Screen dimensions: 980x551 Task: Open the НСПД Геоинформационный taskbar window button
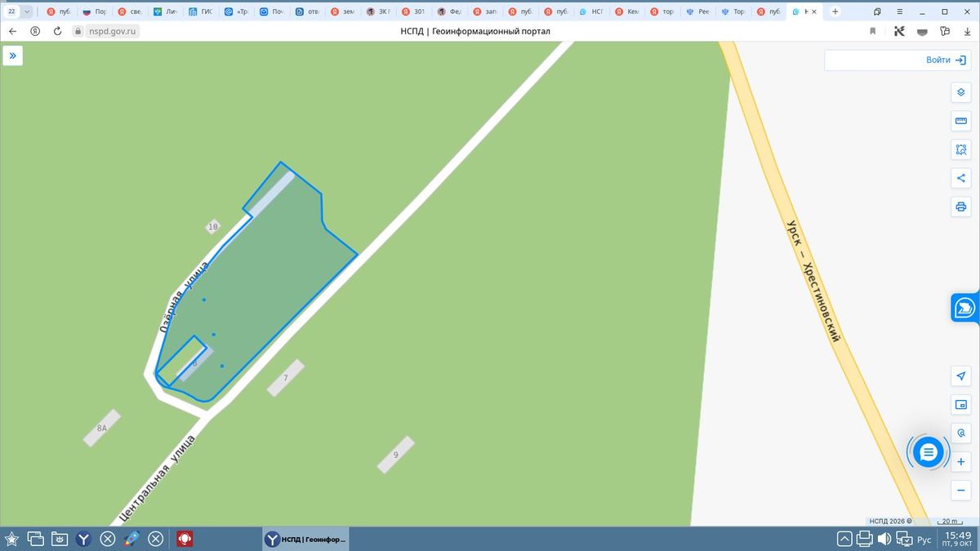point(306,539)
